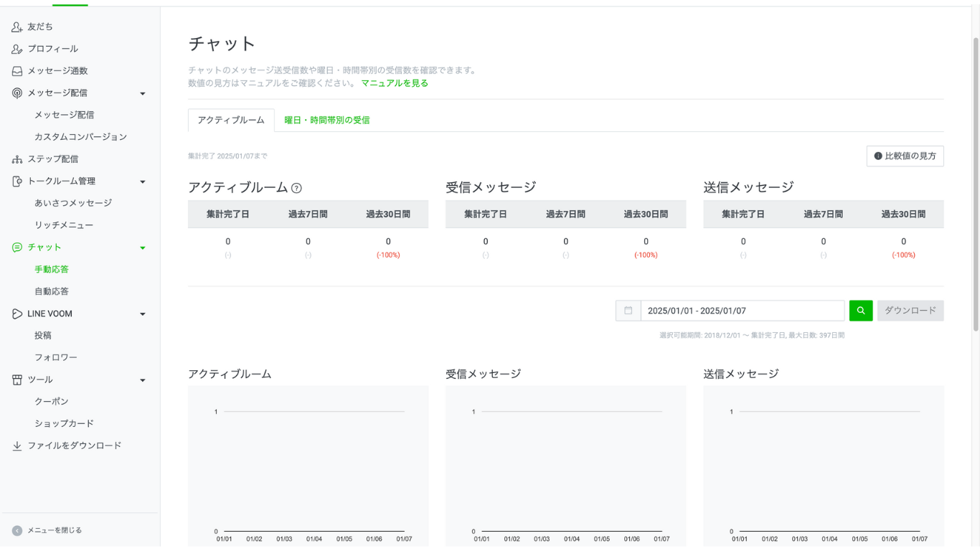Click the ファイルをダウンロード download arrow icon
980x551 pixels.
click(17, 446)
